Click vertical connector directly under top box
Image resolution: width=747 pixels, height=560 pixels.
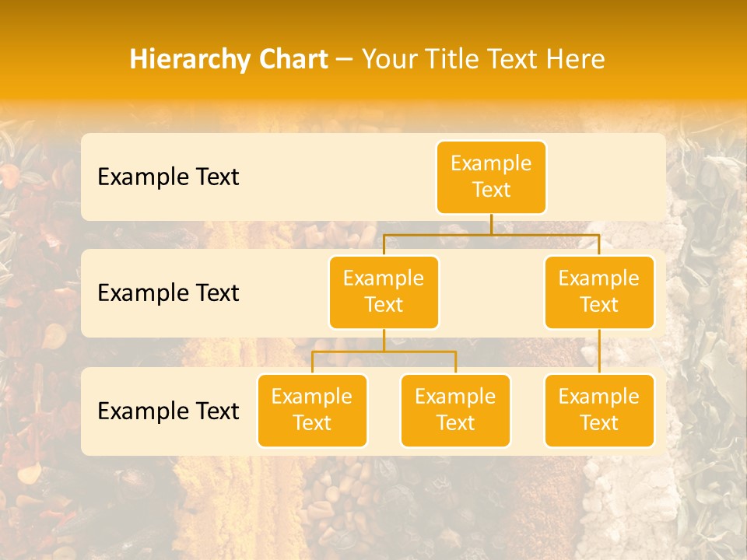click(x=491, y=224)
